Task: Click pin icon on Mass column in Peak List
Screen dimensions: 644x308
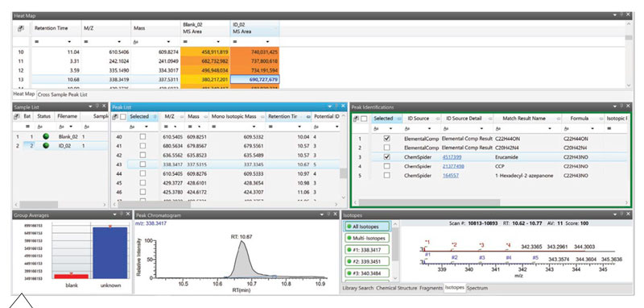Action: click(x=205, y=117)
